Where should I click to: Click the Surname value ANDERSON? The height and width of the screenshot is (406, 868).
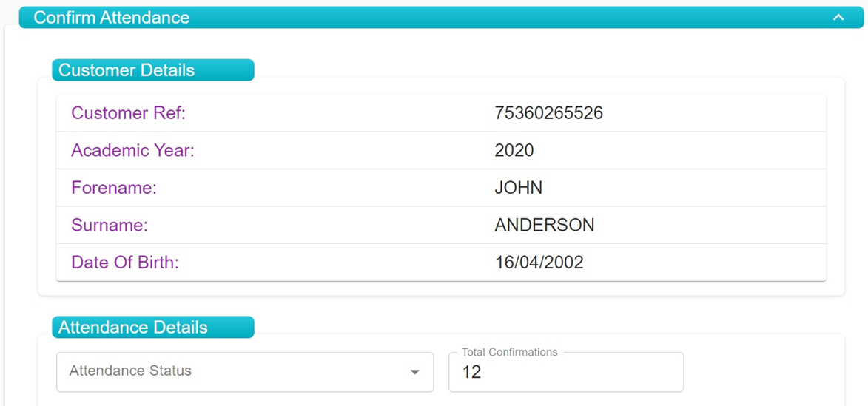tap(544, 225)
